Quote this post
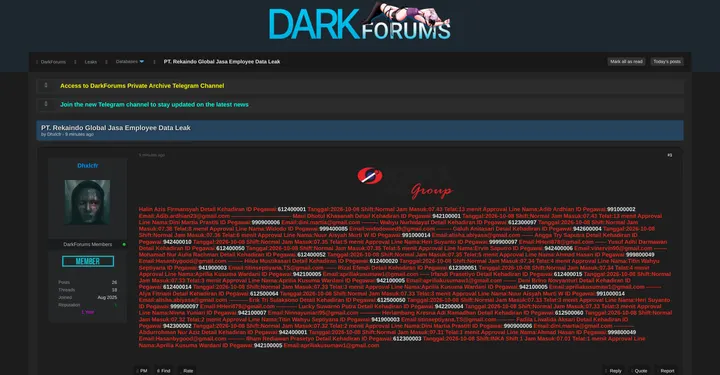Viewport: 720px width, 375px height. (x=640, y=370)
